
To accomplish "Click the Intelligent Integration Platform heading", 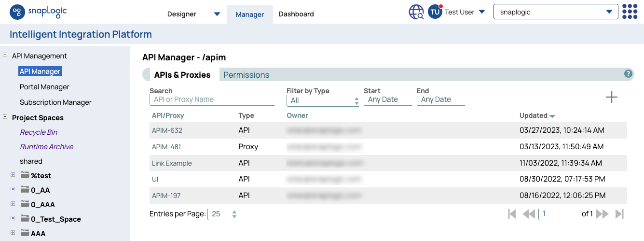I will [81, 34].
